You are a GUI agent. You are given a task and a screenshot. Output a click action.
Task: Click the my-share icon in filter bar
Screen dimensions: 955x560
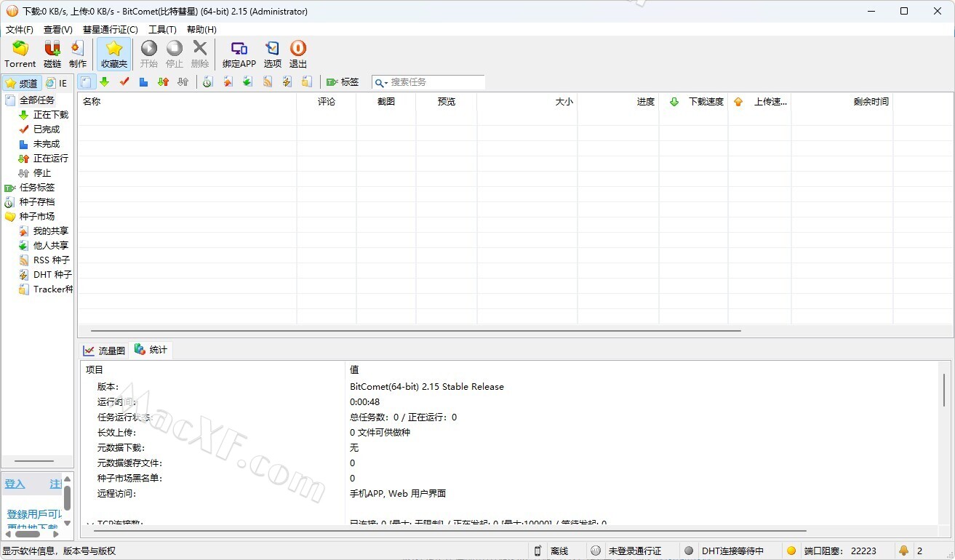pos(228,82)
